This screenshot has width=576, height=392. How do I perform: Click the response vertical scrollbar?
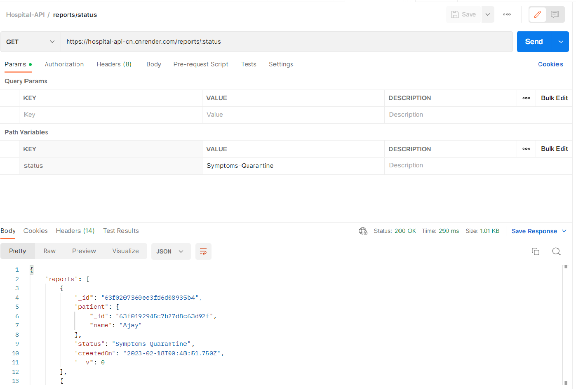click(x=566, y=325)
